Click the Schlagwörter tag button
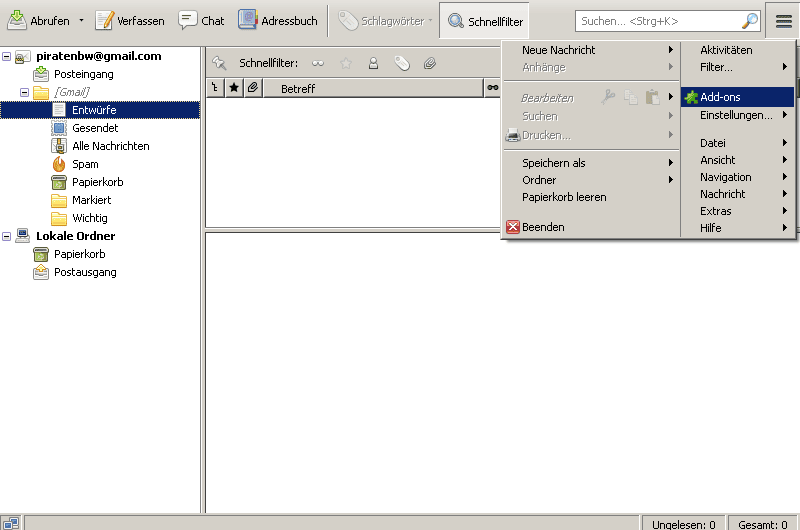Image resolution: width=800 pixels, height=530 pixels. coord(385,21)
